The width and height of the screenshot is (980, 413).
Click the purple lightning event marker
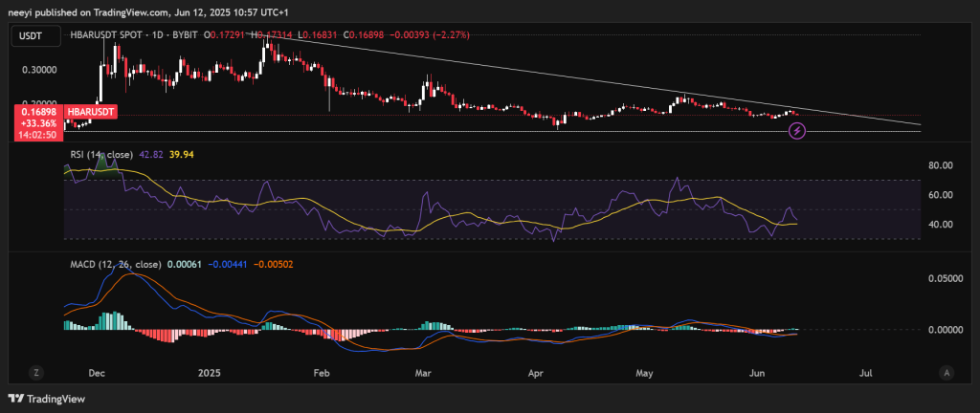797,131
